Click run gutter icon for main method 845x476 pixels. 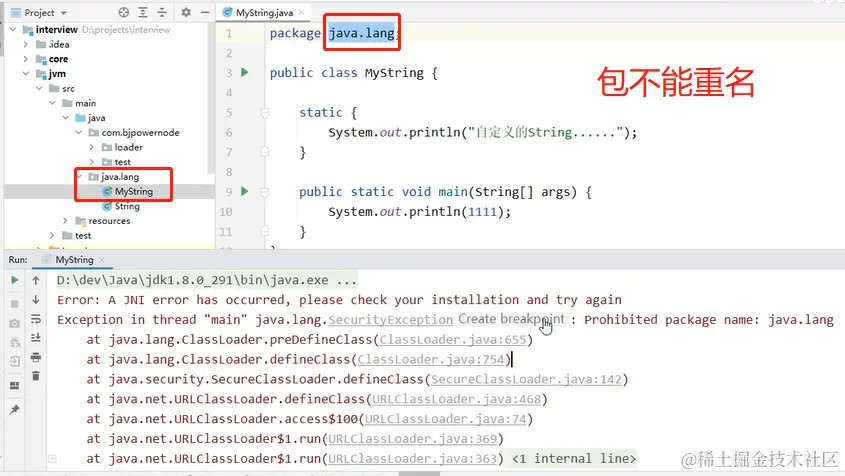(245, 191)
